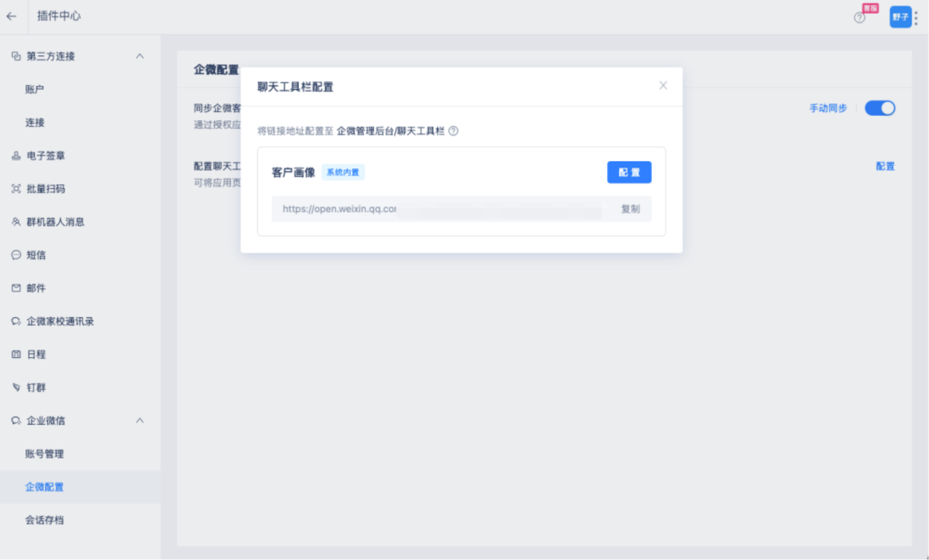Click the help question mark icon in header
Screen dimensions: 929x560
tap(859, 18)
